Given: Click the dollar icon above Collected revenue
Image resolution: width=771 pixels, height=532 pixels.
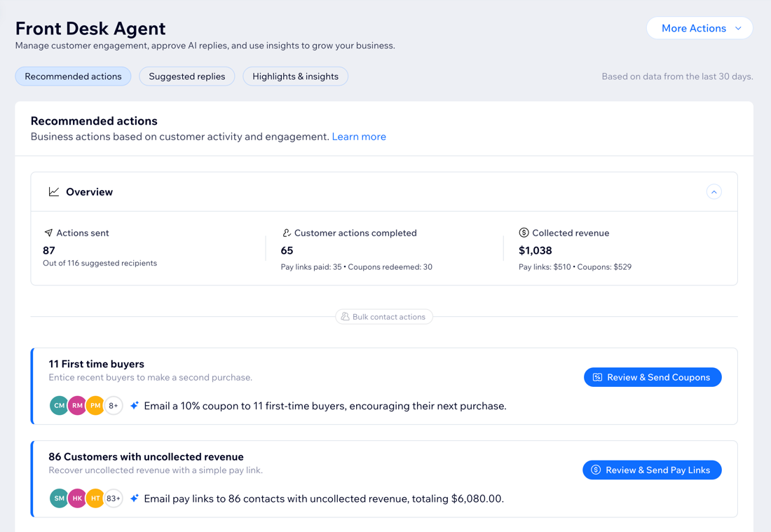Looking at the screenshot, I should tap(522, 232).
